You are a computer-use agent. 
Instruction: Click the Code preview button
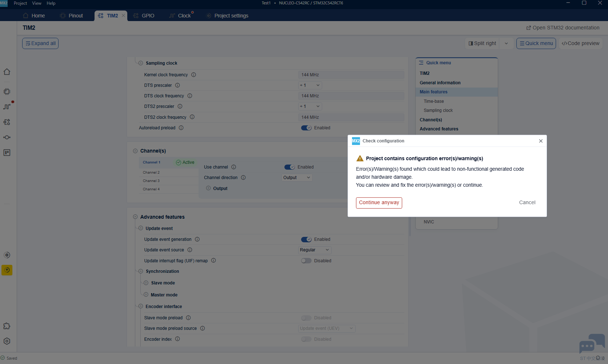[580, 43]
